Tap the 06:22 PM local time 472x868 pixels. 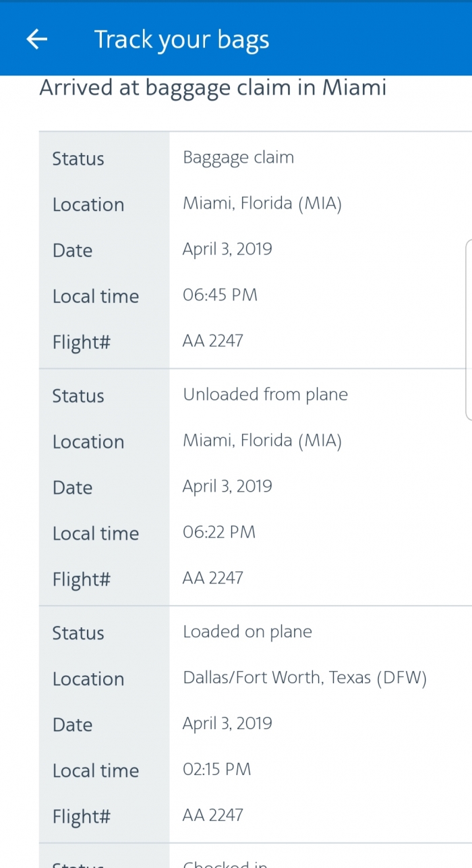tap(219, 532)
